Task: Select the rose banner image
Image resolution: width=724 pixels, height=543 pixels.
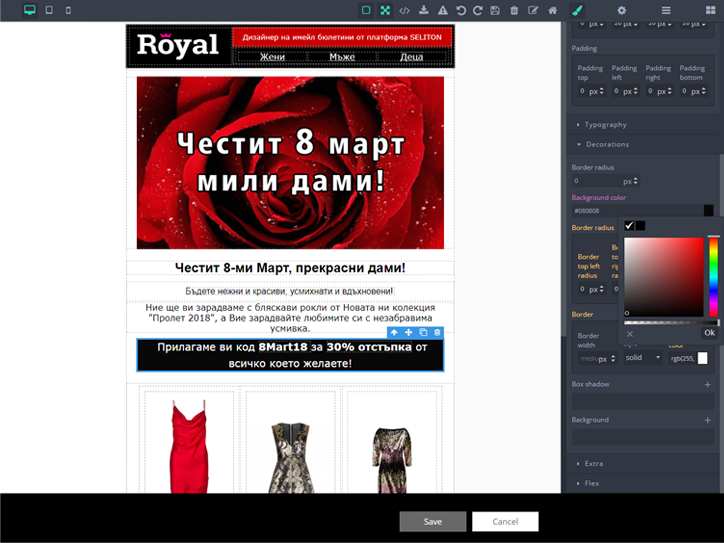Action: tap(290, 163)
